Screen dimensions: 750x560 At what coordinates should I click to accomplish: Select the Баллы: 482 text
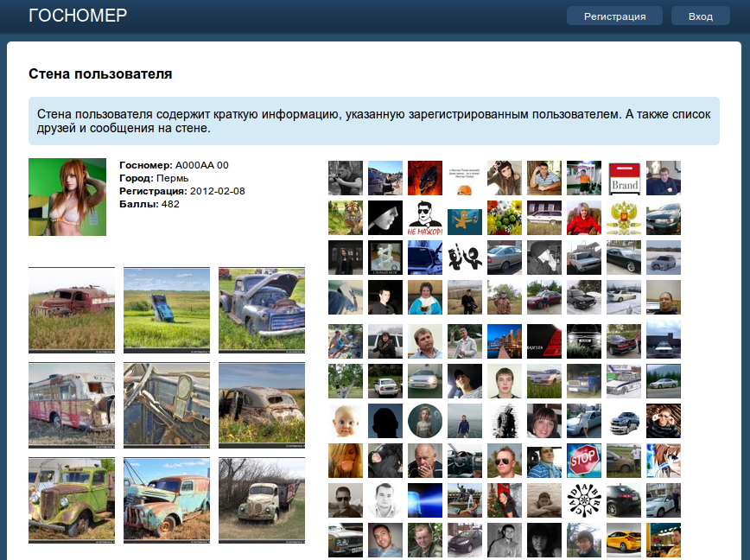coord(149,204)
